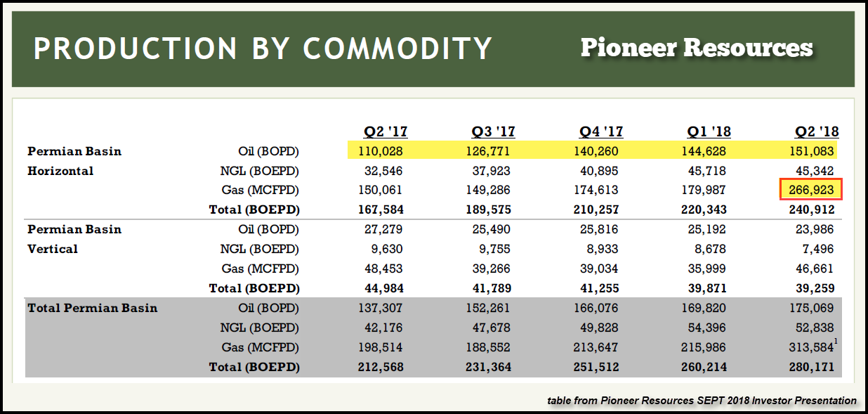Click the Pioneer Resources company name
The width and height of the screenshot is (868, 414).
[697, 48]
